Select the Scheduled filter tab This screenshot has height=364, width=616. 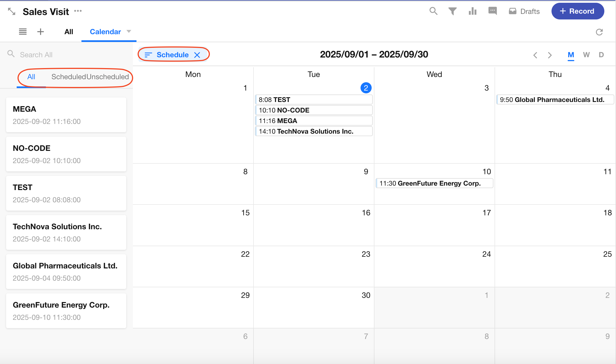coord(68,77)
